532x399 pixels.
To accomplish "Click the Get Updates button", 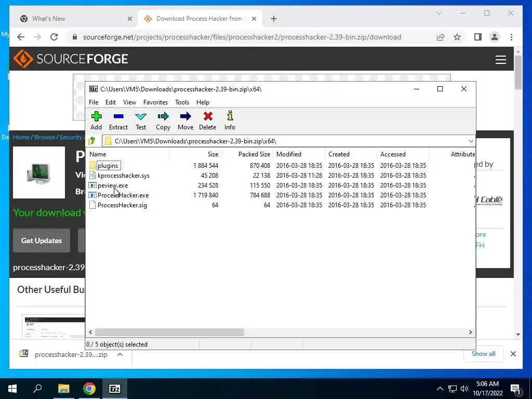I will pyautogui.click(x=42, y=241).
